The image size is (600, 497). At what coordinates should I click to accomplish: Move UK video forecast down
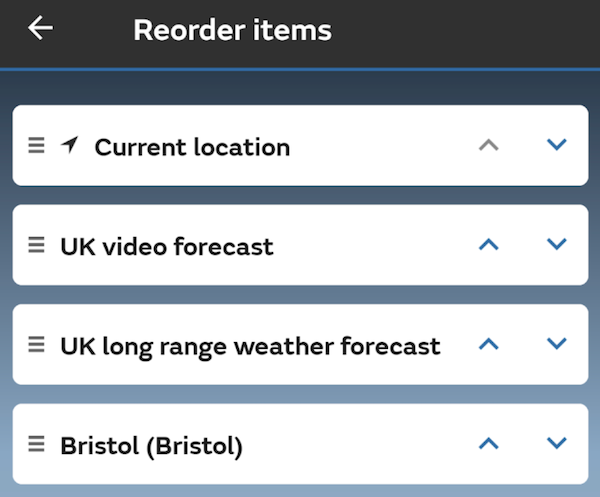pos(557,244)
